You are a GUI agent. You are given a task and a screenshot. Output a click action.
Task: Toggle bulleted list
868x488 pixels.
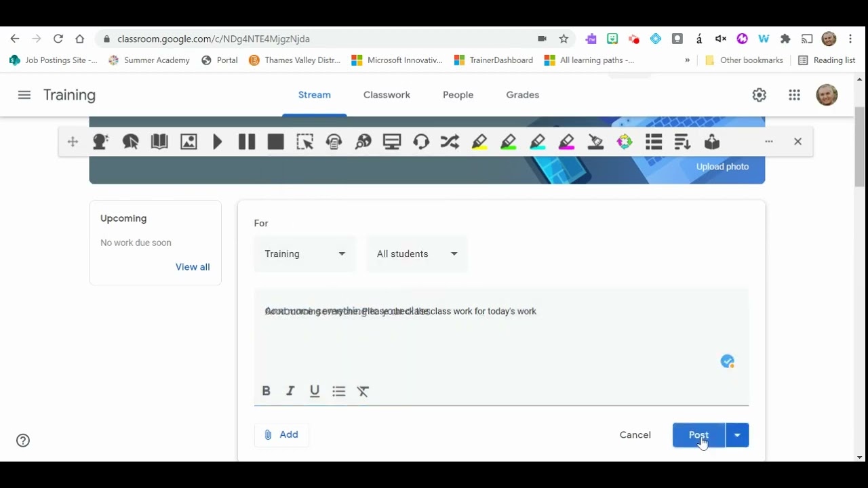pos(339,391)
